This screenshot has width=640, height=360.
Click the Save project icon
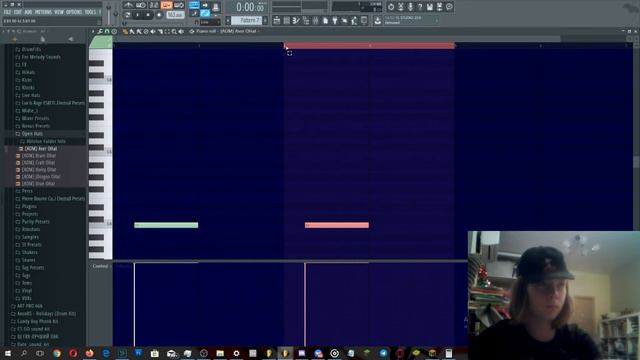click(x=429, y=7)
